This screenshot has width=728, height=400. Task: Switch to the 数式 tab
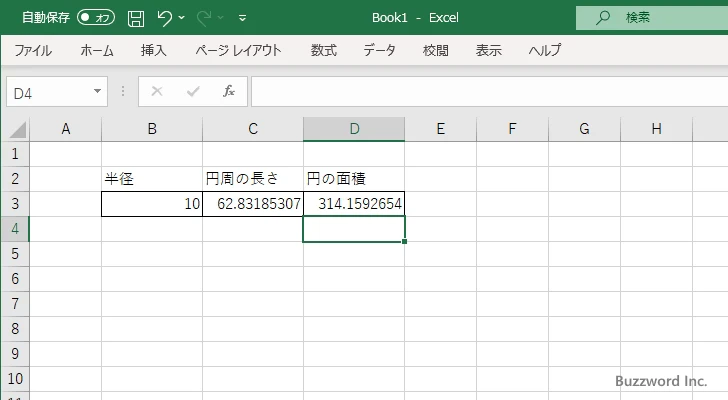[324, 50]
